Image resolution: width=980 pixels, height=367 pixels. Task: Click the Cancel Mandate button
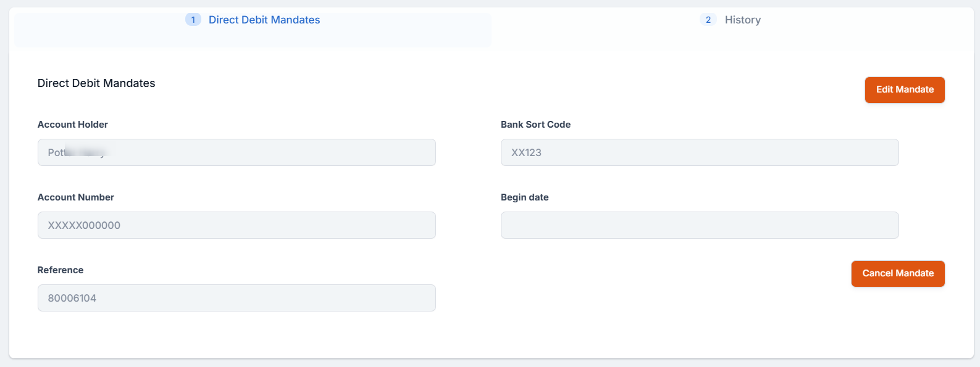point(897,274)
